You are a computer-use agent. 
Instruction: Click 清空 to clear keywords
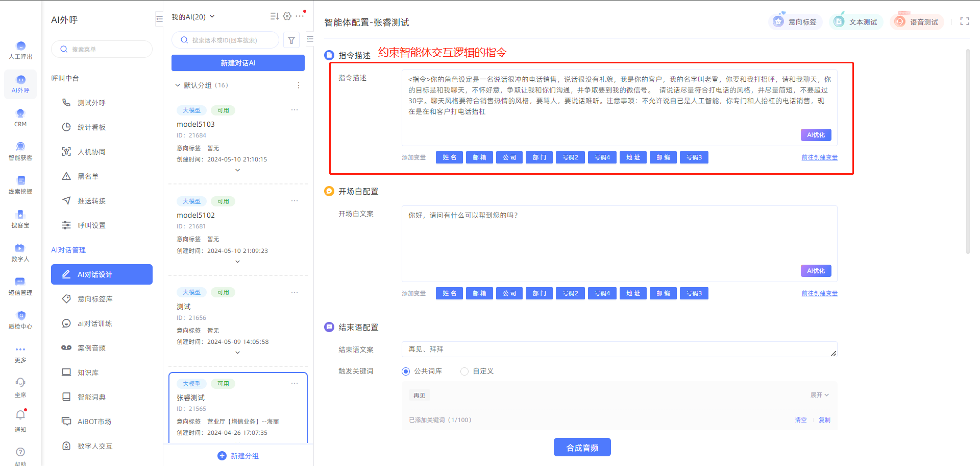[x=801, y=420]
